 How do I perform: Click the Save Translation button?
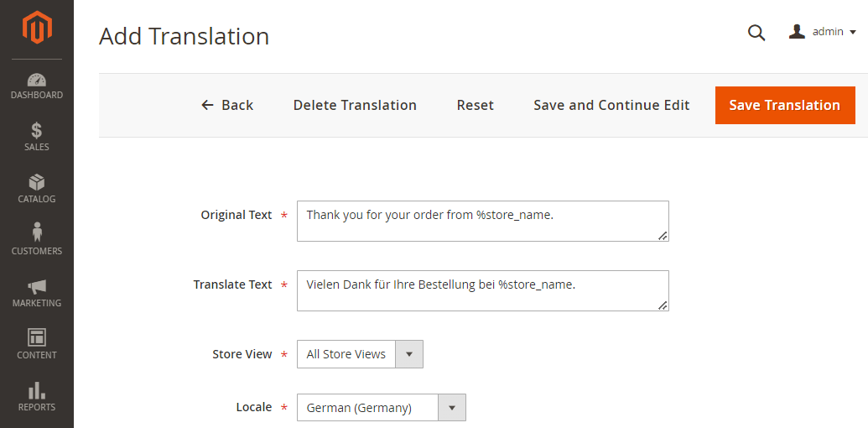(785, 105)
